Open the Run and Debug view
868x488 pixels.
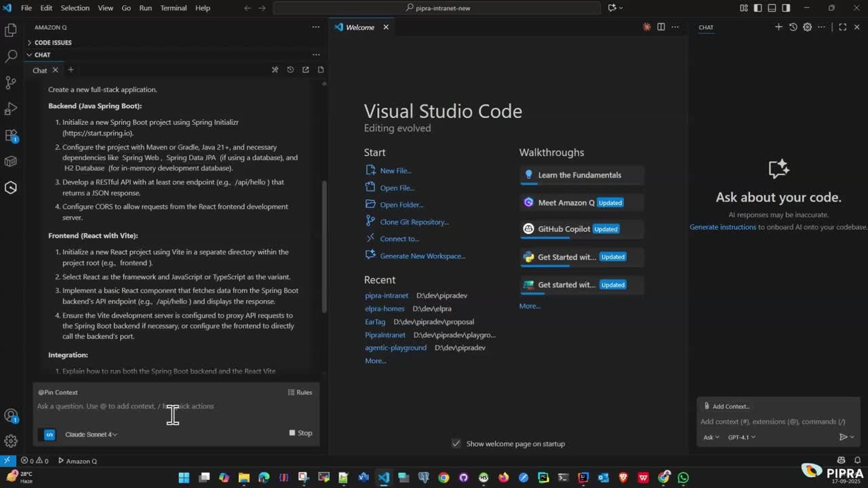tap(11, 109)
